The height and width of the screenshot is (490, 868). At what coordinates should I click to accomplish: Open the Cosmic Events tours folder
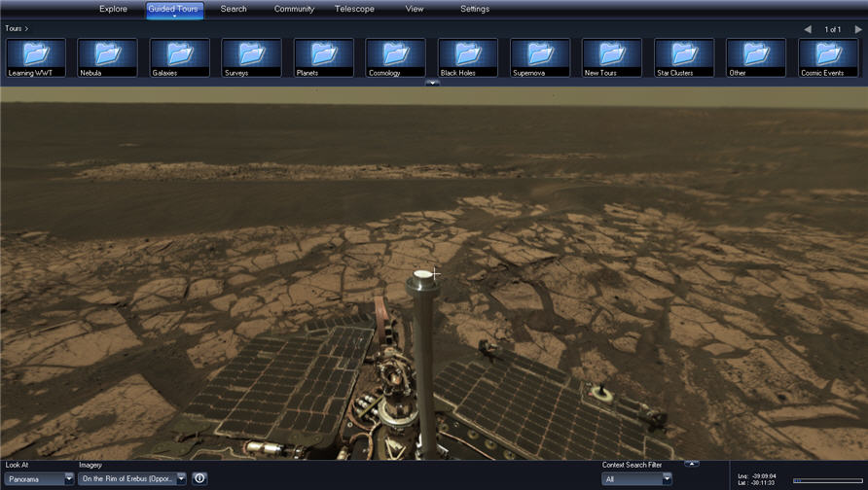828,57
